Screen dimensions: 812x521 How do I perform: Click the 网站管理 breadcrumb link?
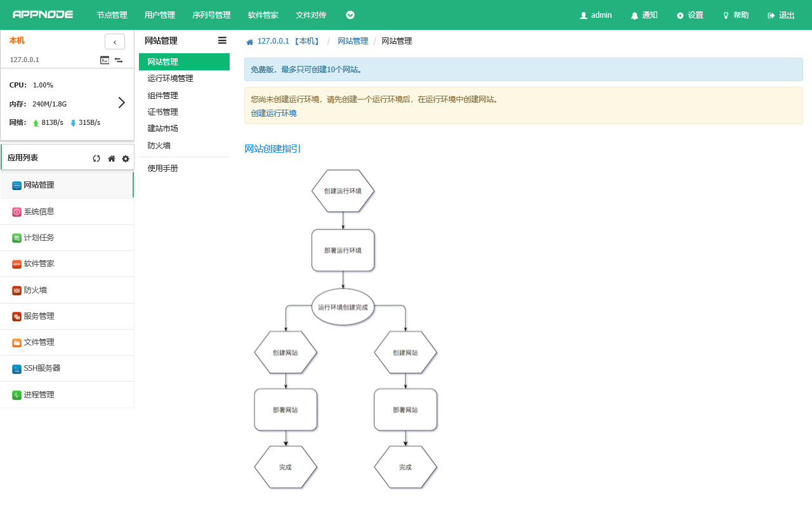[x=353, y=41]
